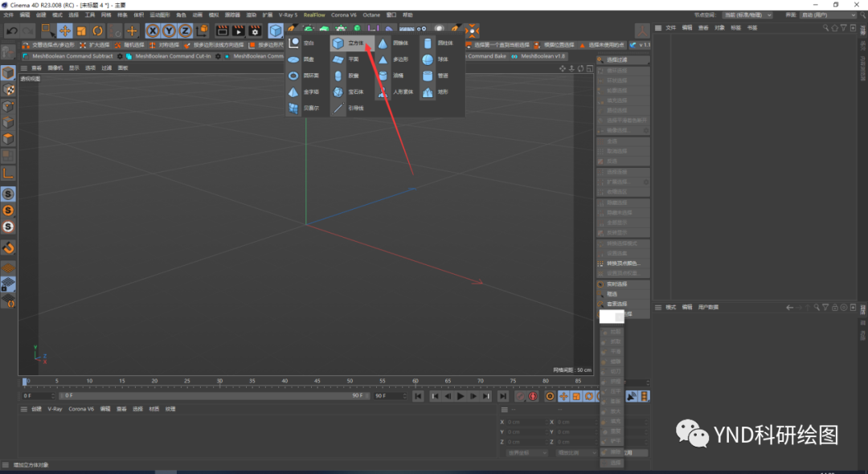The height and width of the screenshot is (474, 868).
Task: Play the animation forward
Action: tap(460, 396)
